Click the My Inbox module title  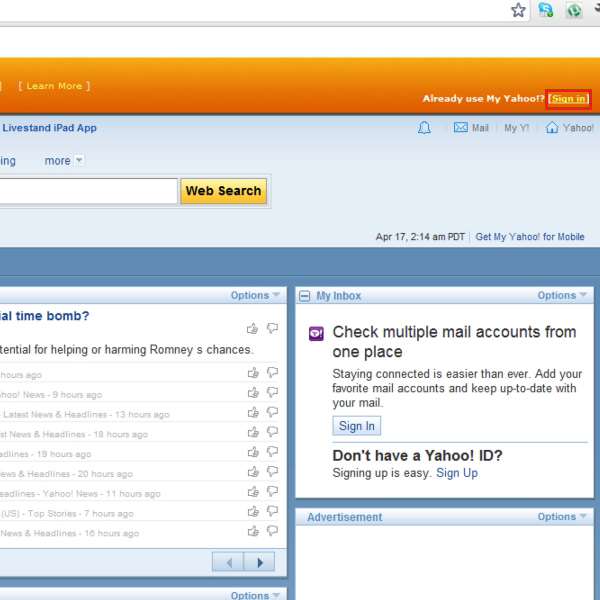[x=339, y=295]
